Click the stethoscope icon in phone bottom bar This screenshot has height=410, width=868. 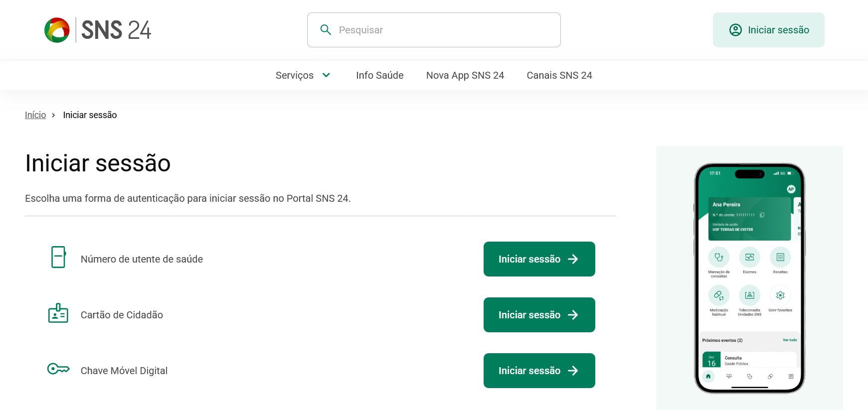[749, 377]
